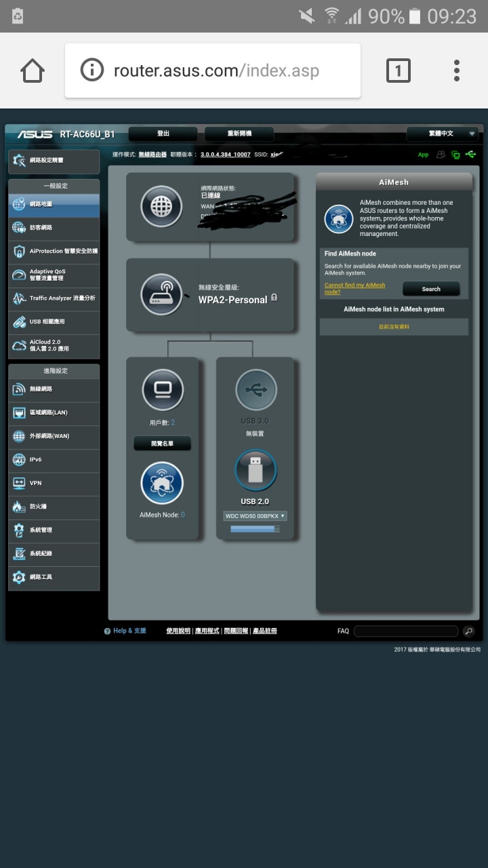Viewport: 488px width, 868px height.
Task: Click the USB 2.0 disk usage bar
Action: pos(255,529)
